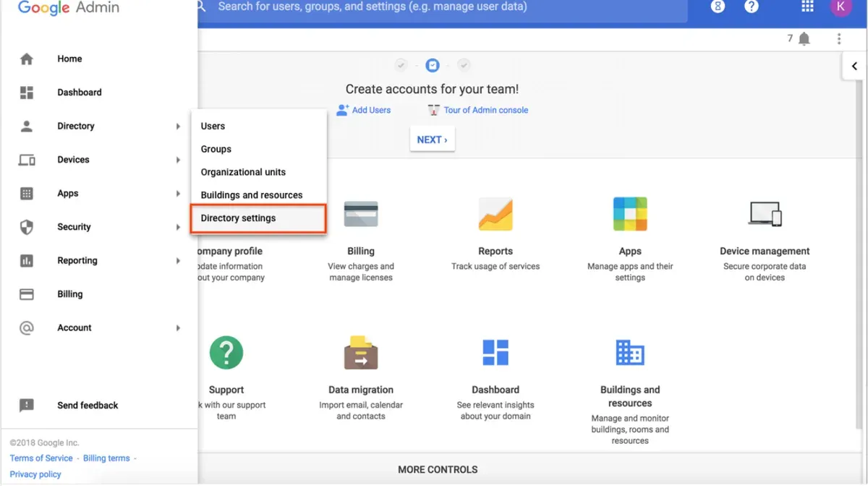The height and width of the screenshot is (488, 868).
Task: Click the Home house icon in sidebar
Action: 27,59
